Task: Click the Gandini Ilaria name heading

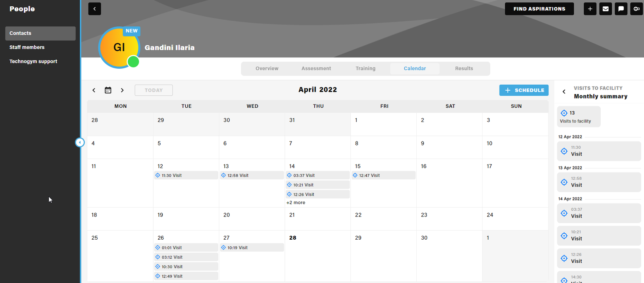Action: point(169,48)
